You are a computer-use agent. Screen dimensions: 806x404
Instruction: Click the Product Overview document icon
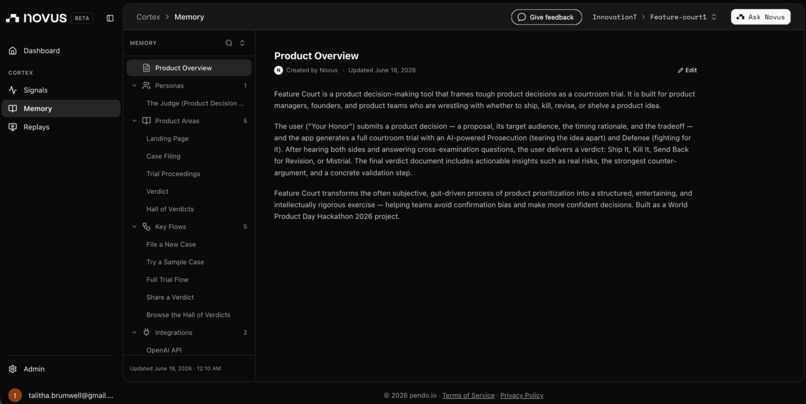point(146,68)
